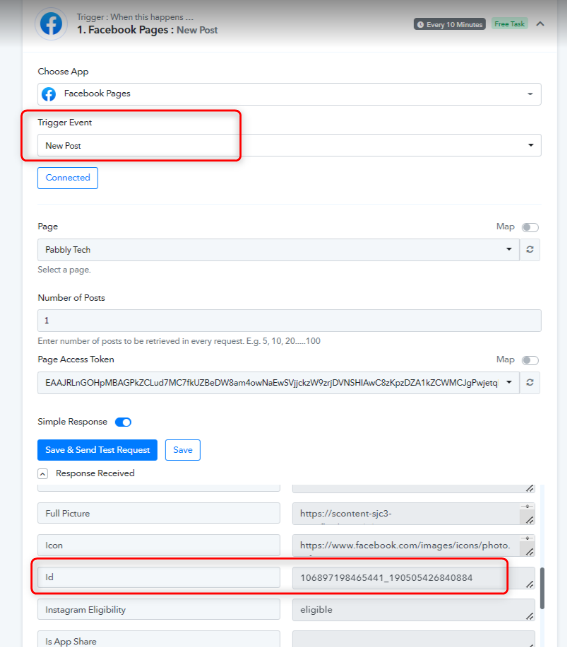
Task: Collapse the Response Received section
Action: pos(43,474)
